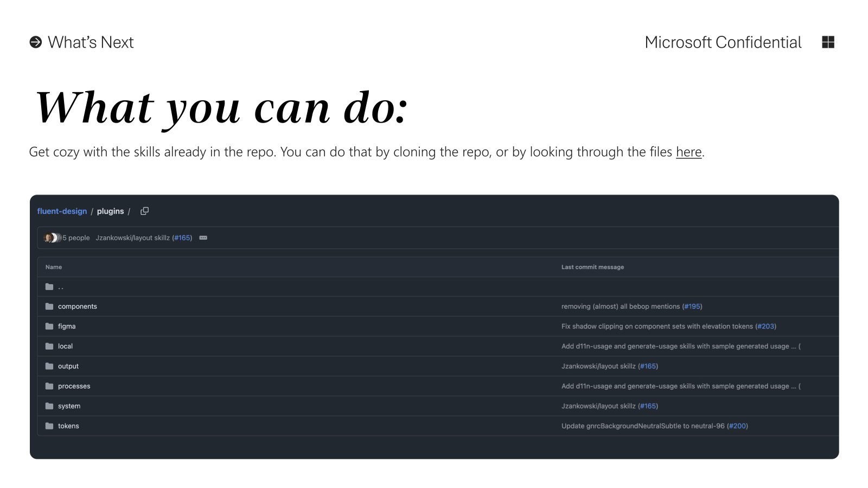Click 'Fix shadow clipping on component sets' message
Screen dimensions: 868x488
[657, 326]
